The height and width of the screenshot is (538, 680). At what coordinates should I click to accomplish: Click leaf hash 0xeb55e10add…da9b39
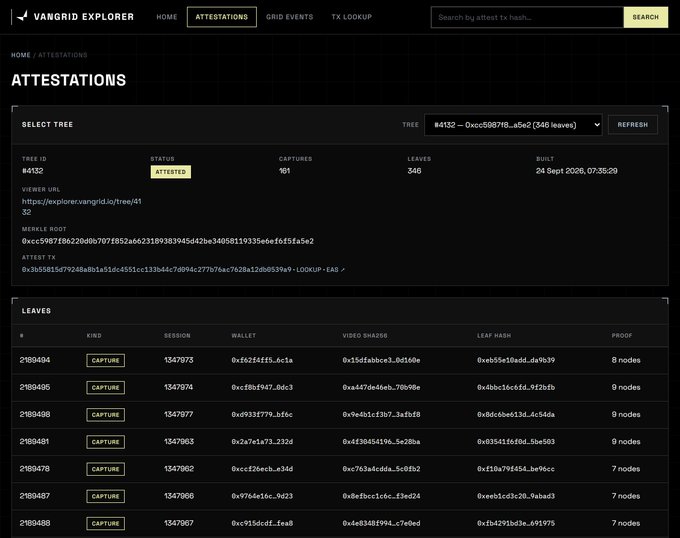click(x=516, y=360)
